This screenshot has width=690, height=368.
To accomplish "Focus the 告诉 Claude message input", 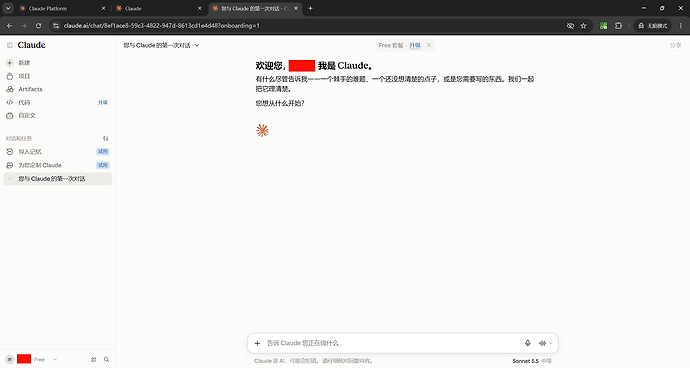I will (392, 343).
